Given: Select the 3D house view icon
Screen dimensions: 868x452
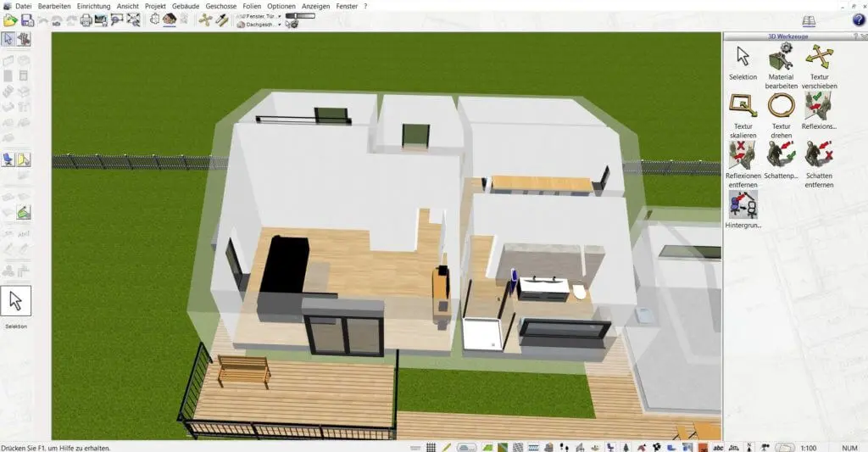Looking at the screenshot, I should pos(170,20).
